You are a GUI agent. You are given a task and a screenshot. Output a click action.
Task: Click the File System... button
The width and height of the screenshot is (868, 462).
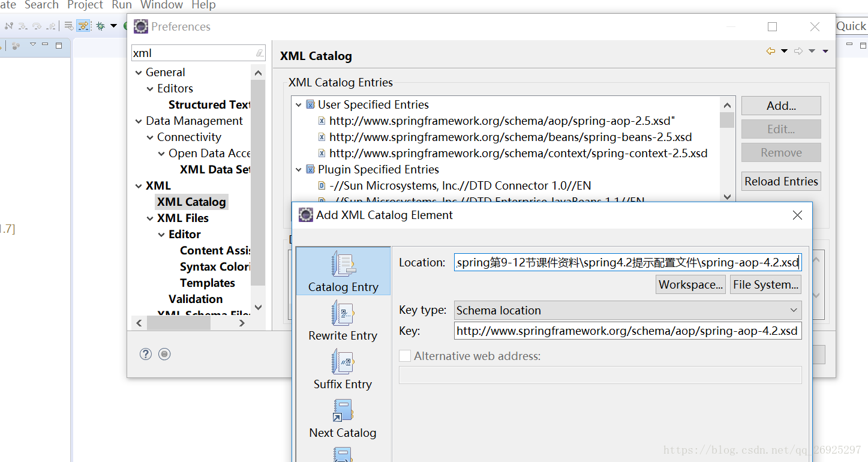click(x=765, y=284)
